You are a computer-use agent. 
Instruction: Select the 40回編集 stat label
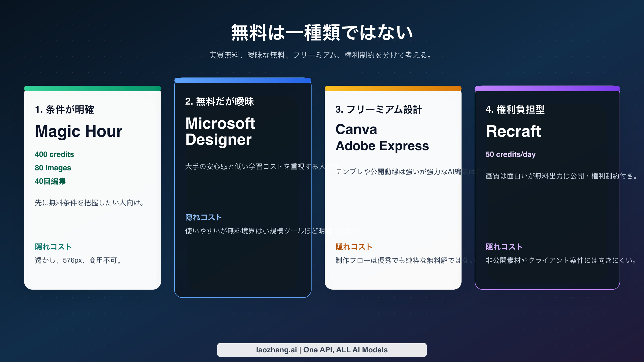click(x=51, y=182)
